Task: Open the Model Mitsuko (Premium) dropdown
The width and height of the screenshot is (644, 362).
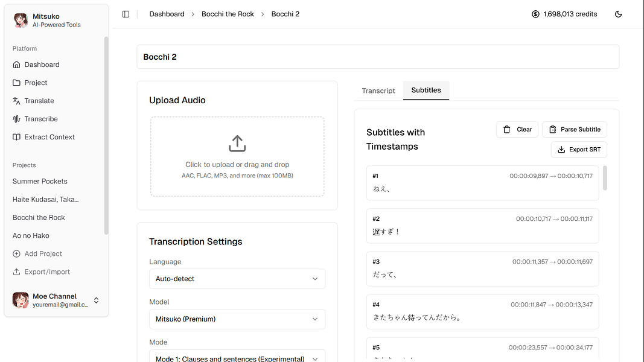Action: point(237,319)
